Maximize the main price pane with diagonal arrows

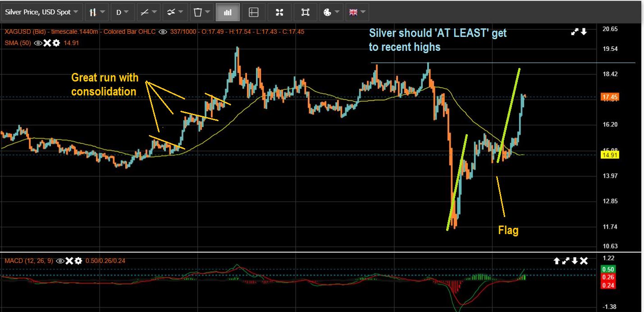pyautogui.click(x=575, y=32)
